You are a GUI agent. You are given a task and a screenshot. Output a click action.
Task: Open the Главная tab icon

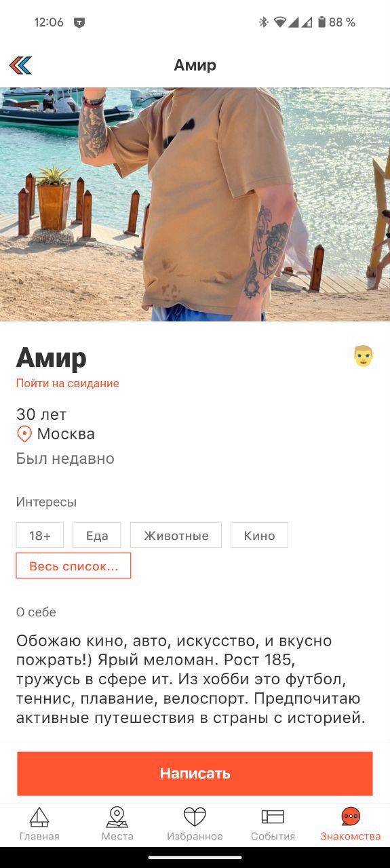[x=39, y=816]
